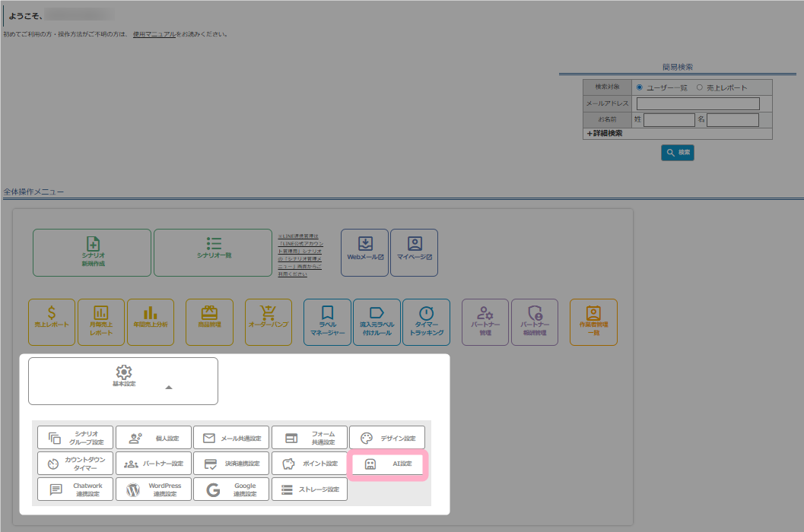804x532 pixels.
Task: Open the パートナー設定 menu item
Action: coord(153,464)
